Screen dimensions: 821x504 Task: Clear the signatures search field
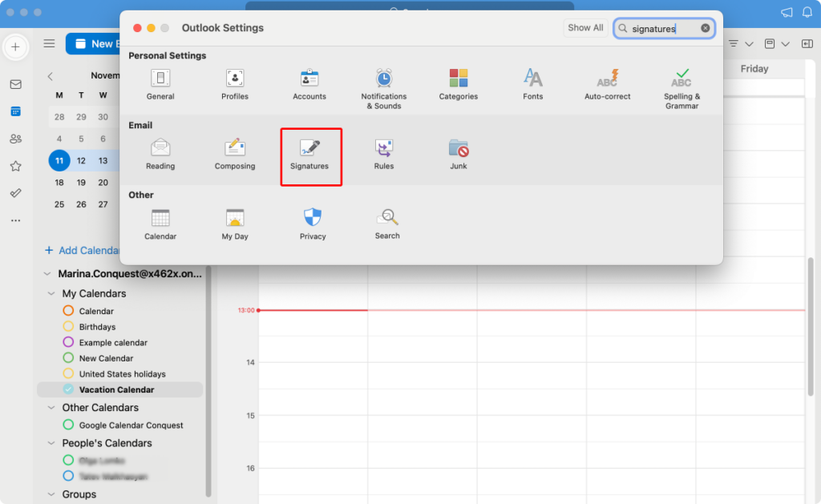pyautogui.click(x=705, y=28)
